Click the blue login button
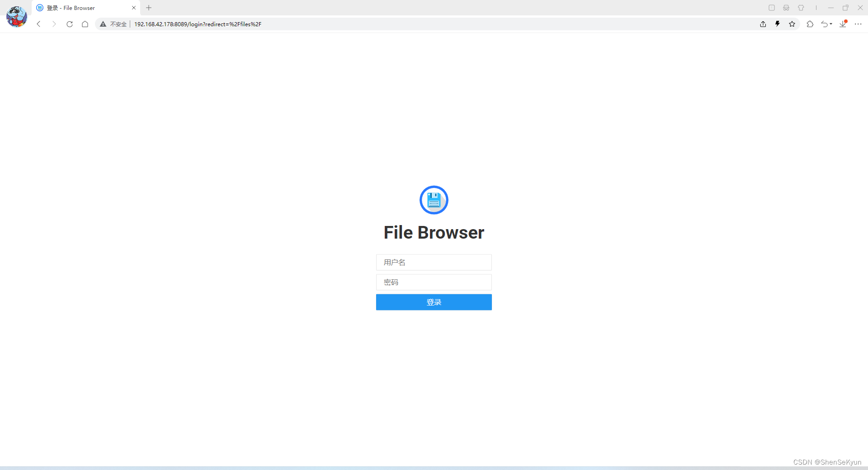The height and width of the screenshot is (470, 868). tap(434, 302)
